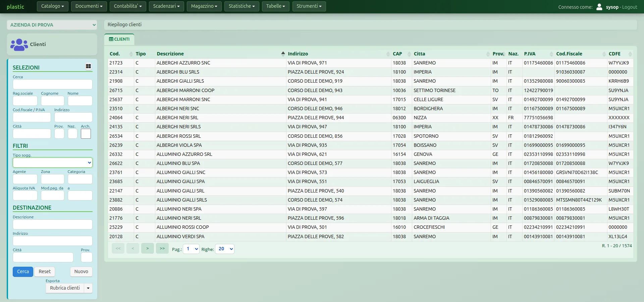Click ALLUMINIO VERDI SPA row
Screen dimensions: 644x302
[x=371, y=236]
